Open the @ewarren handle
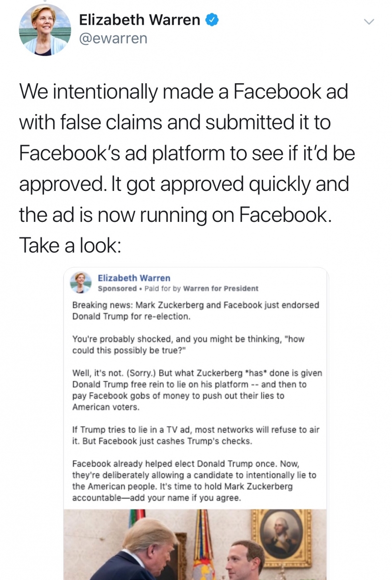Viewport: 392px width, 580px height. 113,38
